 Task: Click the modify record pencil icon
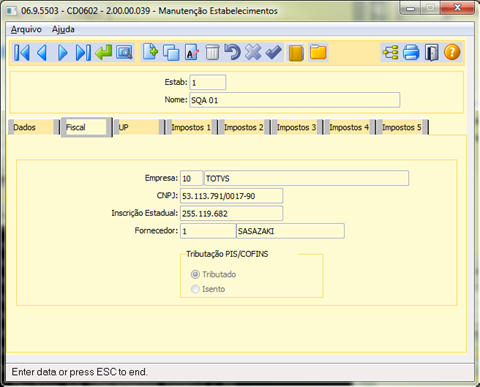192,53
